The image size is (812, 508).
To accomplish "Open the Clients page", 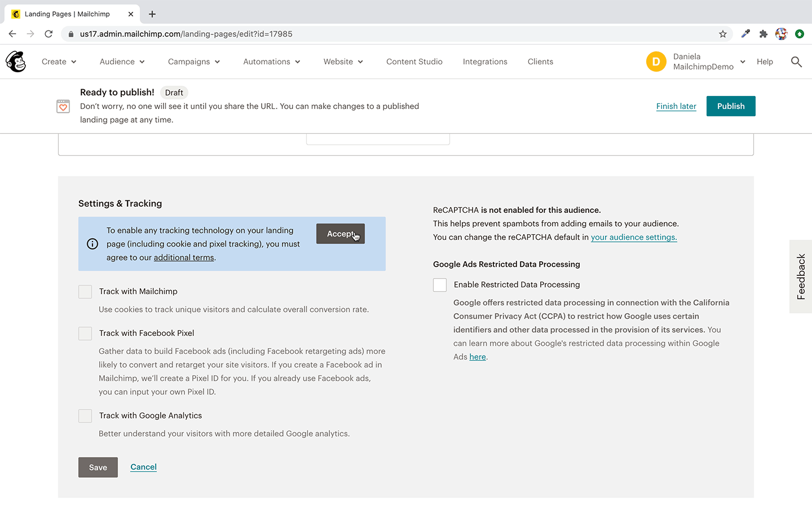I will click(540, 62).
